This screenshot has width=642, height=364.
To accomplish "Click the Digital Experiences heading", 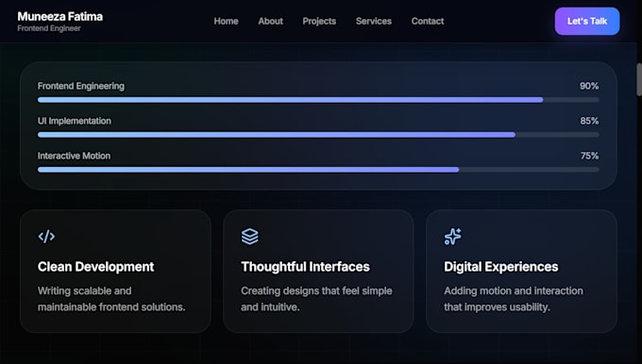I will (500, 267).
